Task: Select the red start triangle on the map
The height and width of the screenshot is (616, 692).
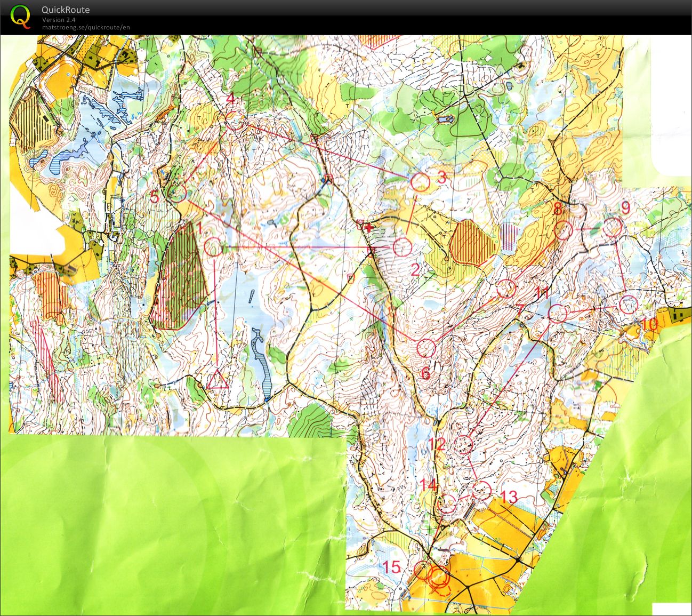Action: coord(217,380)
